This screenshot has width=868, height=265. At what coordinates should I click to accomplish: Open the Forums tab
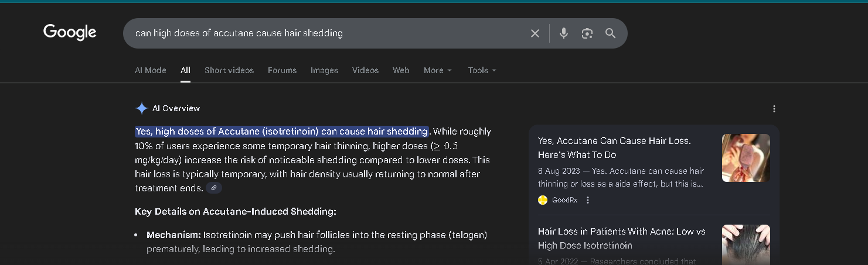pyautogui.click(x=282, y=70)
